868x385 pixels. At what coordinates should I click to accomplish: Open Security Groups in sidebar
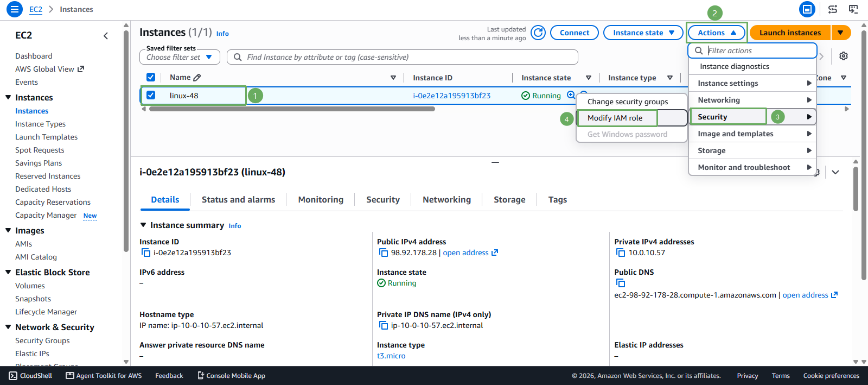point(42,340)
